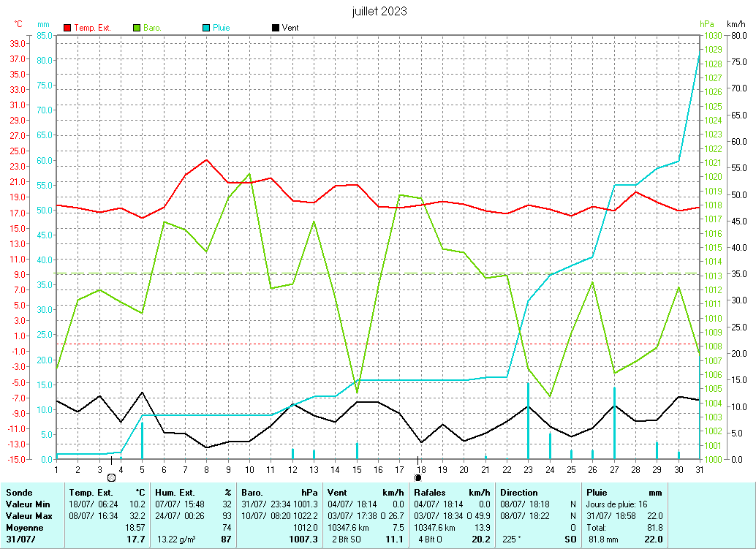The width and height of the screenshot is (756, 549).
Task: Click the cyan Pluie legend swatch
Action: click(206, 28)
